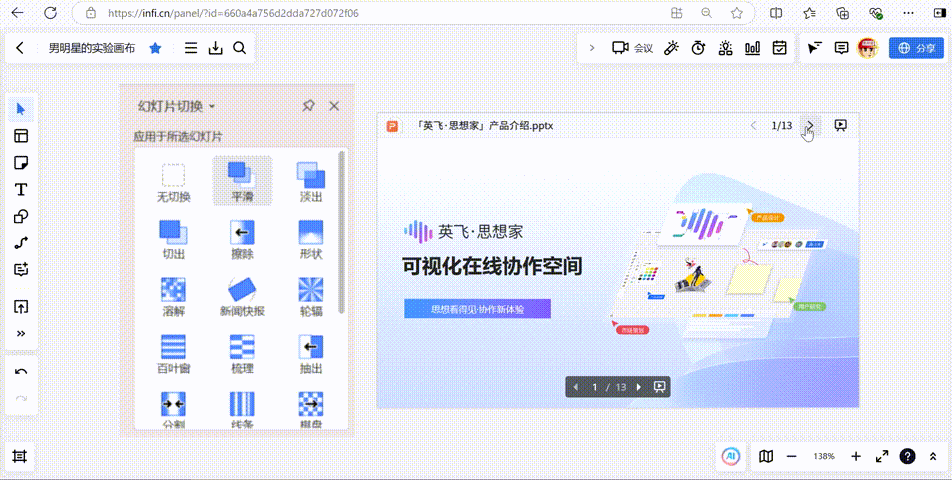Click the redo arrow

(x=21, y=399)
